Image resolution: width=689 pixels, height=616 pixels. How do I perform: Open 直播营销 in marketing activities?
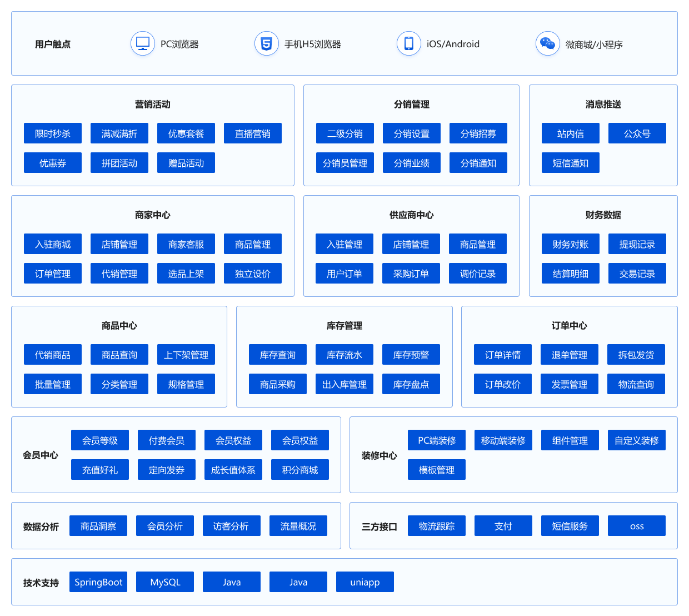point(253,133)
